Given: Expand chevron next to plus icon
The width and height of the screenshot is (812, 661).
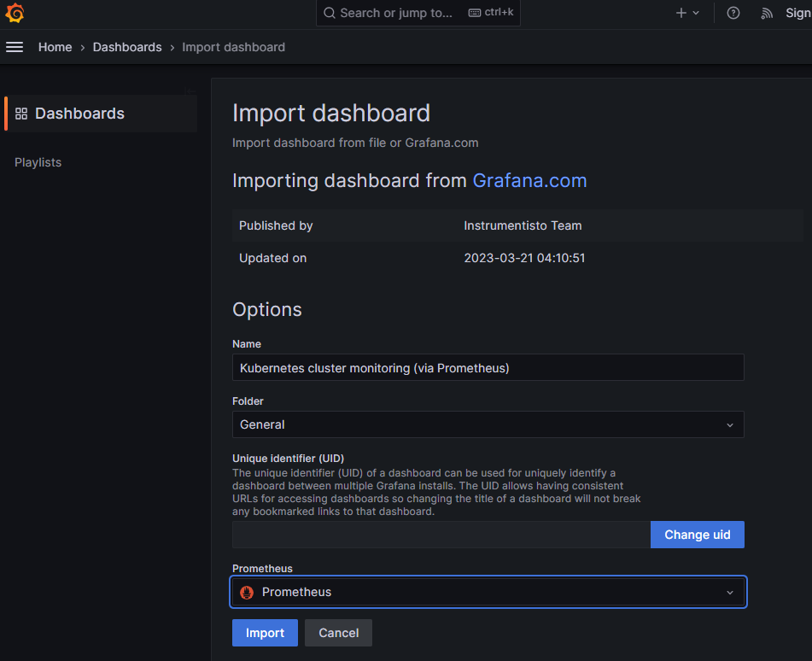Looking at the screenshot, I should point(696,13).
